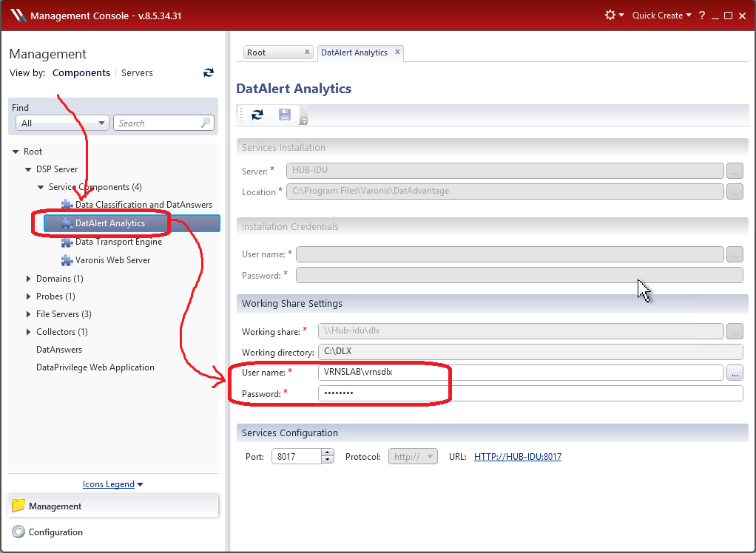Image resolution: width=756 pixels, height=553 pixels.
Task: Click the Working share path field
Action: (x=521, y=331)
